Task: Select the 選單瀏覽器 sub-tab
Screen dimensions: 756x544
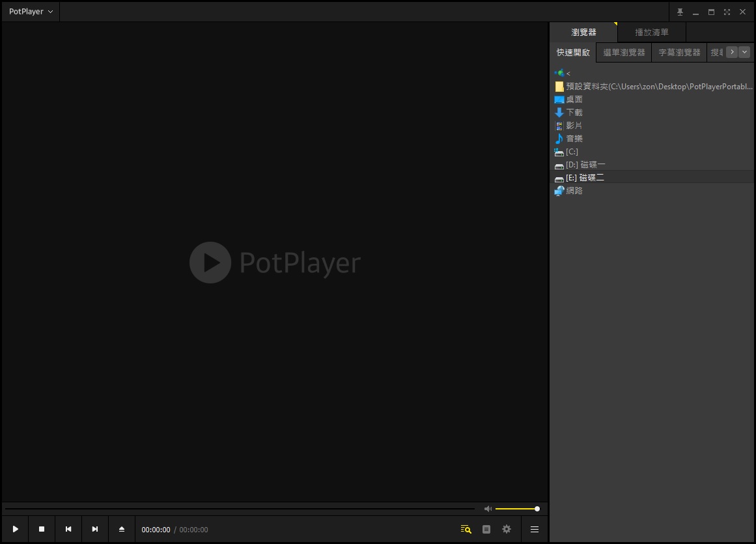Action: point(624,52)
